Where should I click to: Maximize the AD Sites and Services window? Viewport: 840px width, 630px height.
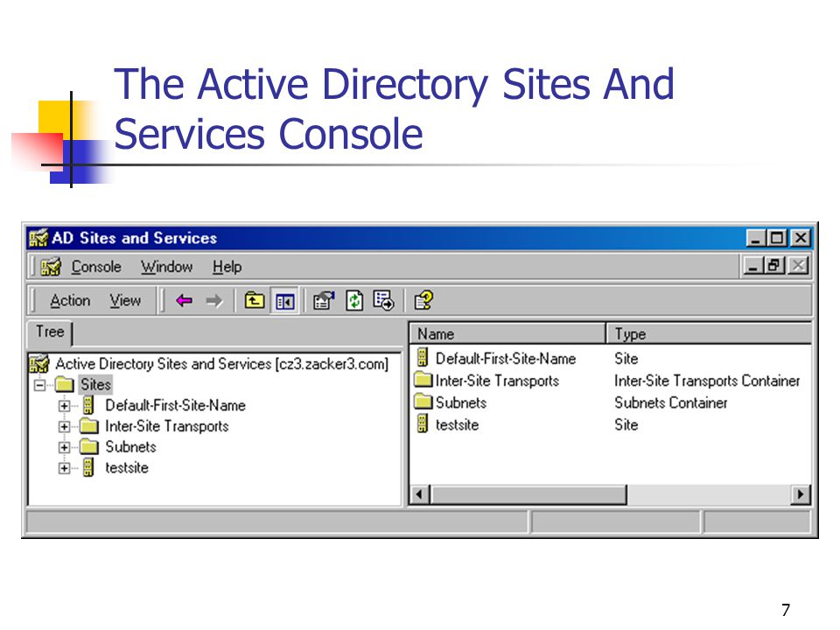point(777,238)
